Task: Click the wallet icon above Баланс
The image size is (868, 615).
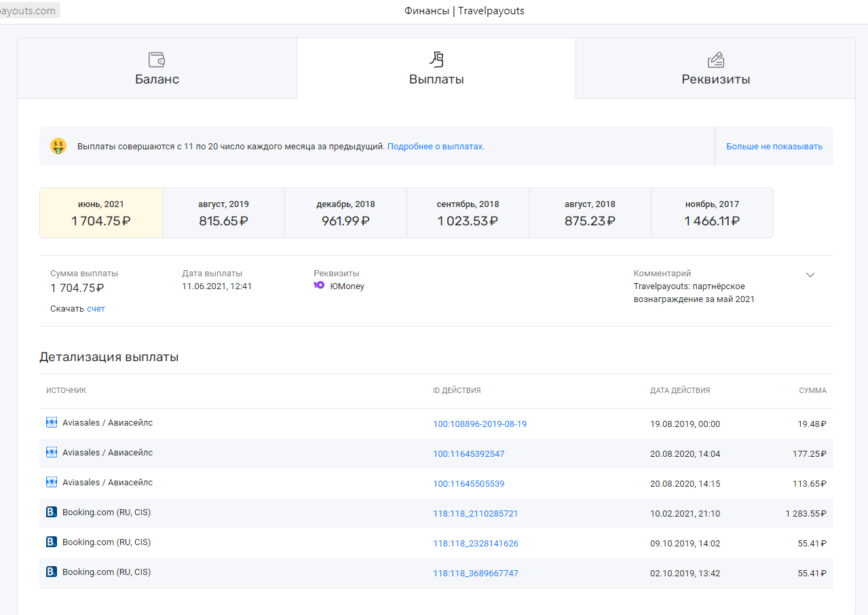Action: click(157, 60)
